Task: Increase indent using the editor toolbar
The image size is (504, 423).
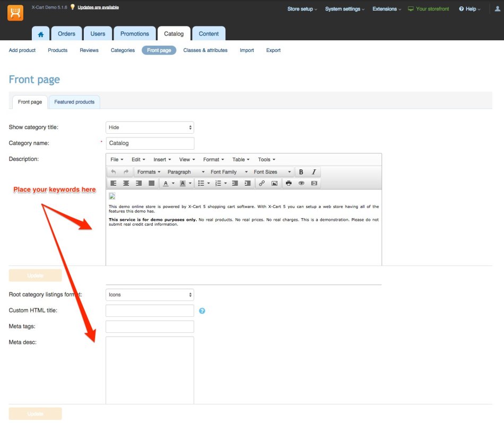Action: pyautogui.click(x=247, y=183)
